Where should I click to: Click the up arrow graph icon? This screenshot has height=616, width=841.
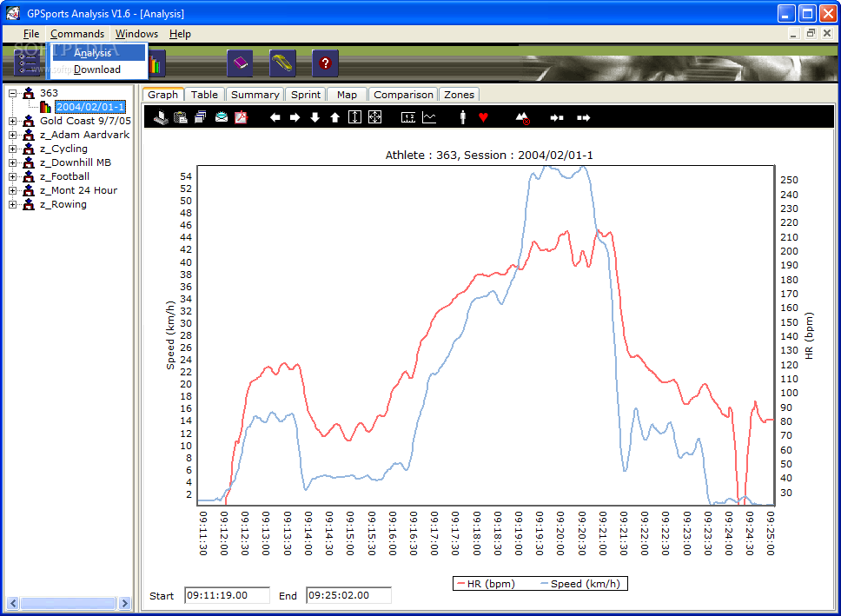335,117
